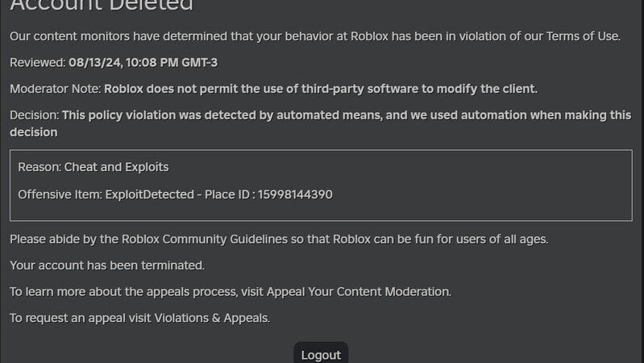Viewport: 644px width, 363px height.
Task: Click the automated detection decision text
Action: coord(347,115)
